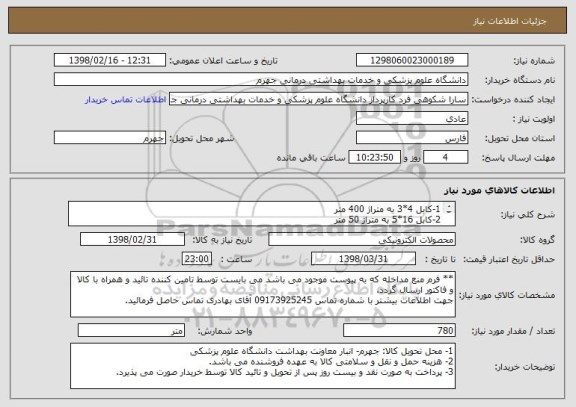The image size is (576, 407).
Task: Click the quantity field showing 780
Action: (x=399, y=331)
